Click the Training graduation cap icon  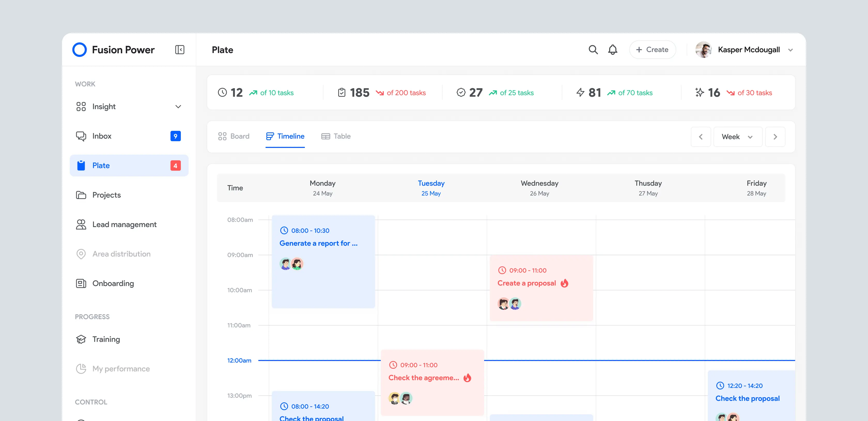pyautogui.click(x=81, y=339)
